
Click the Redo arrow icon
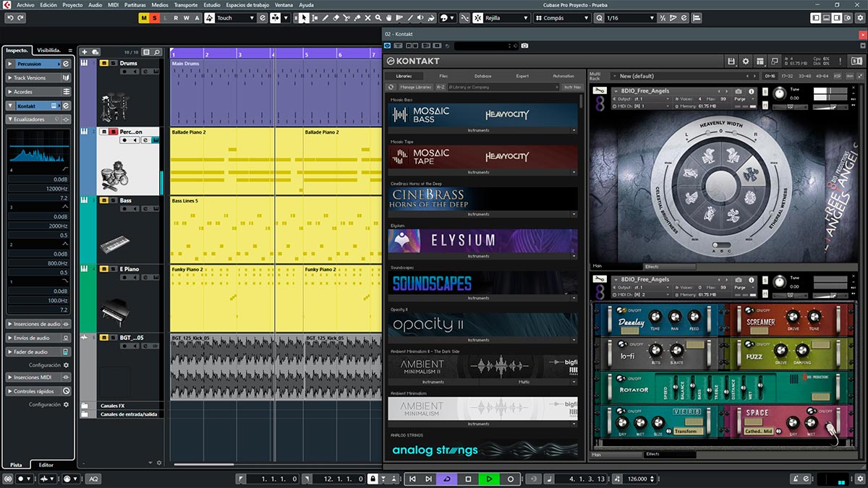tap(20, 18)
